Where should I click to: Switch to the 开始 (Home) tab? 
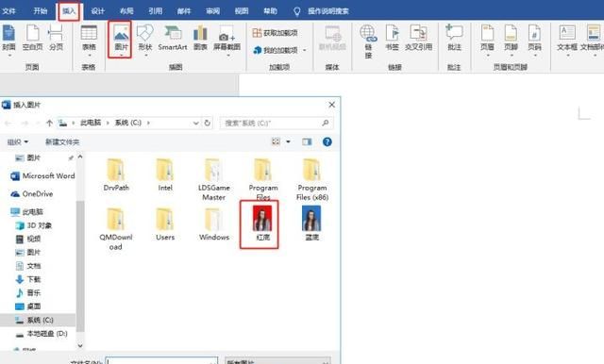click(x=40, y=11)
